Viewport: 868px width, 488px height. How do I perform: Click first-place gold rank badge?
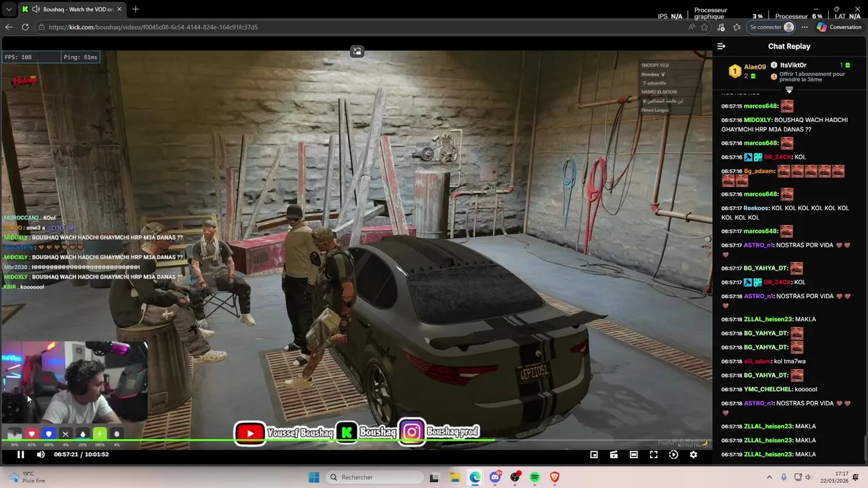point(734,71)
